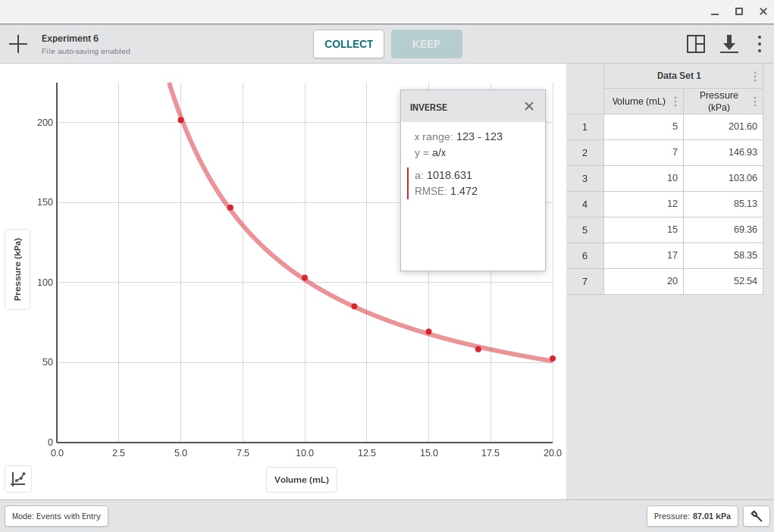This screenshot has width=774, height=532.
Task: Click Mode: Events with Entry control
Action: tap(56, 515)
